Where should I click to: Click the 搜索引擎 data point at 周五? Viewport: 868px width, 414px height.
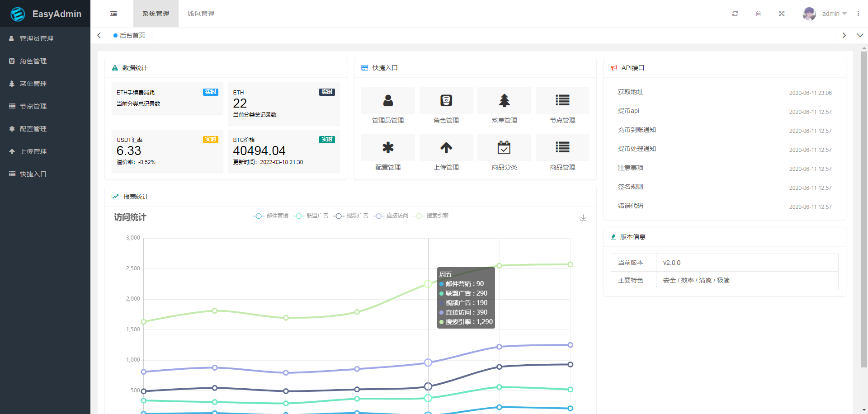[428, 284]
